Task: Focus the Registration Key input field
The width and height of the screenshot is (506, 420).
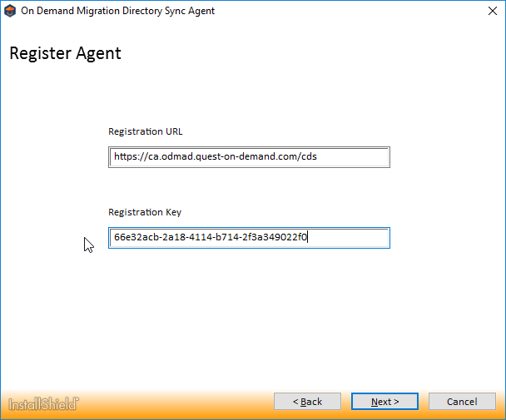Action: point(249,238)
